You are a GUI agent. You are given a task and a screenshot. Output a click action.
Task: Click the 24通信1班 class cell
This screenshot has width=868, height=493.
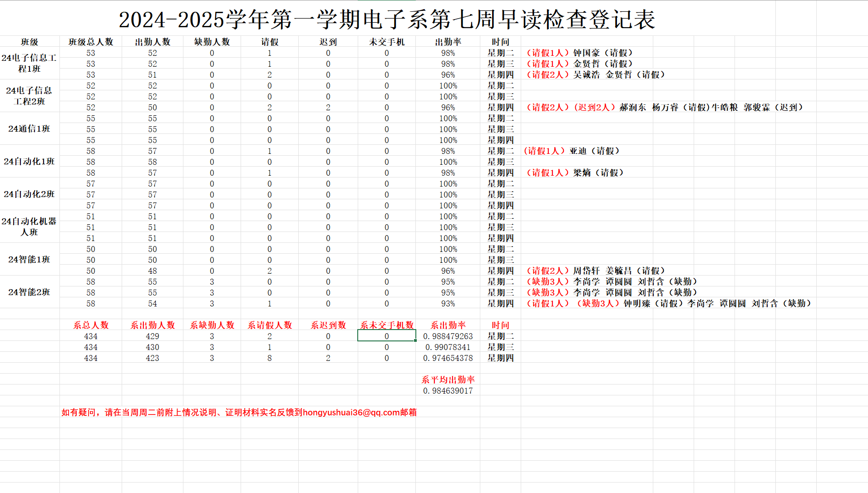(x=30, y=129)
